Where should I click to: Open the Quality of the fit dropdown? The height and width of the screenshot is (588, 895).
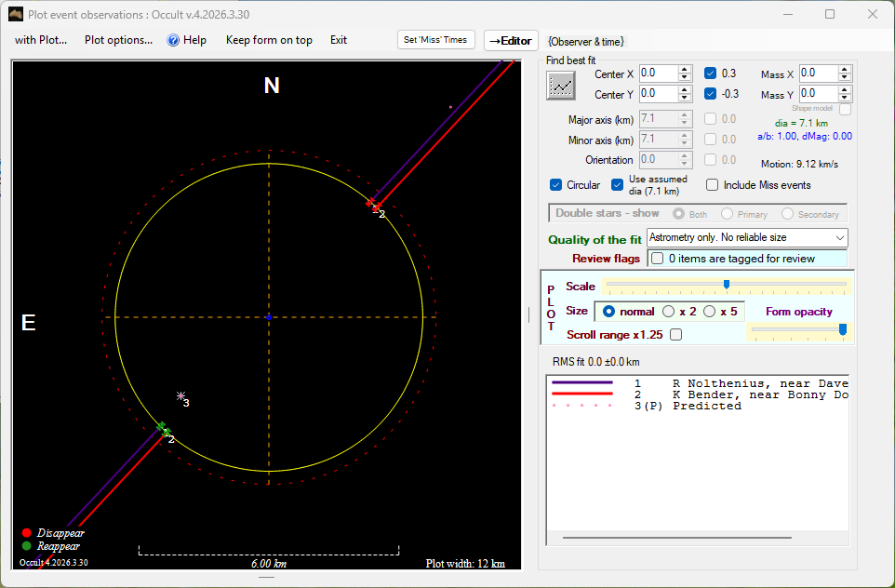747,237
